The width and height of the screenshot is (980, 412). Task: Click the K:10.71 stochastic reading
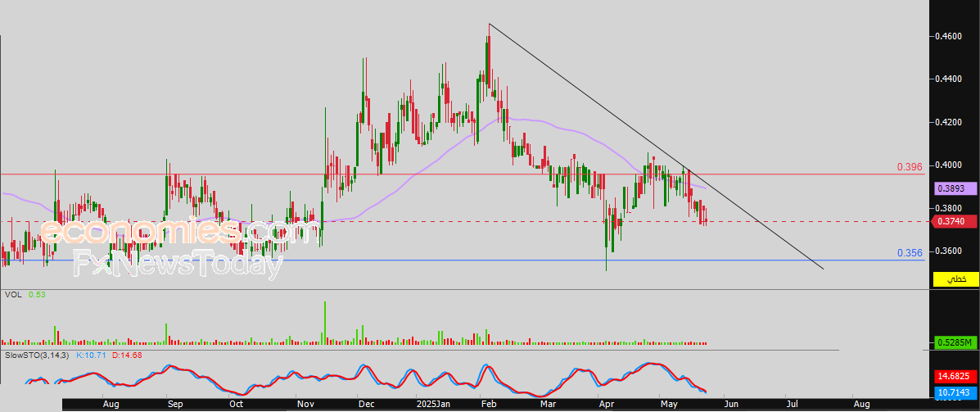coord(91,355)
